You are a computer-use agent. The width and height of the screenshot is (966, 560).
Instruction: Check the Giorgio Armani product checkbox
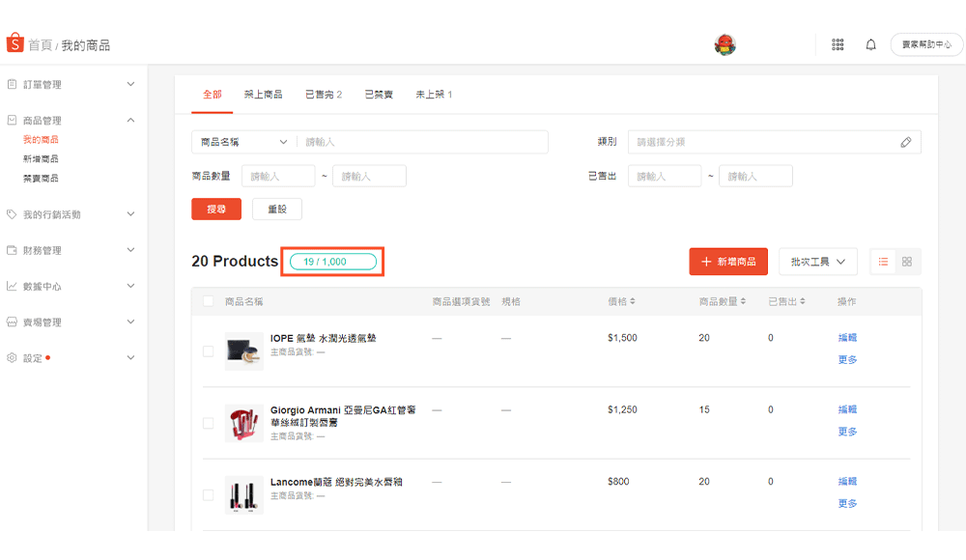coord(208,423)
